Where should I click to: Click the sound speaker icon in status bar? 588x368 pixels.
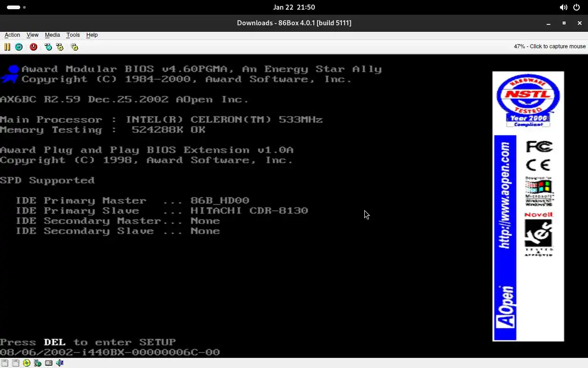(60, 363)
